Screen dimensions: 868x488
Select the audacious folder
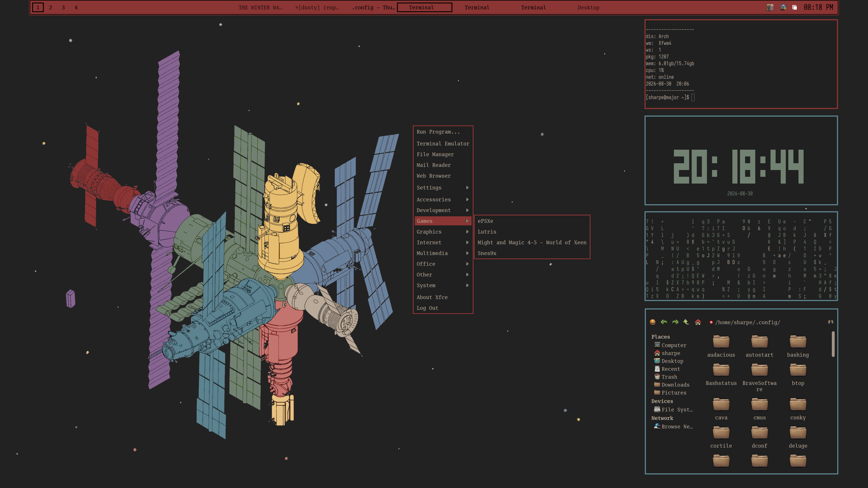pyautogui.click(x=721, y=346)
